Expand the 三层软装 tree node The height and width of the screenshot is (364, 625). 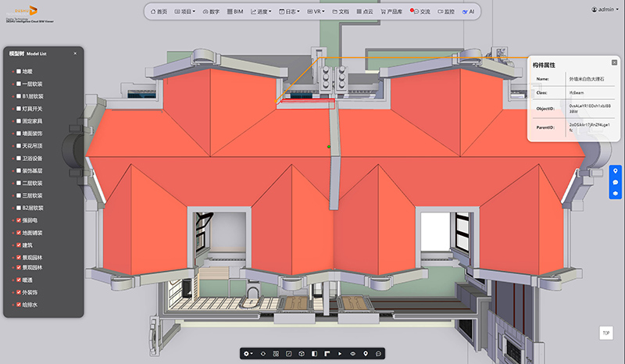[x=12, y=195]
